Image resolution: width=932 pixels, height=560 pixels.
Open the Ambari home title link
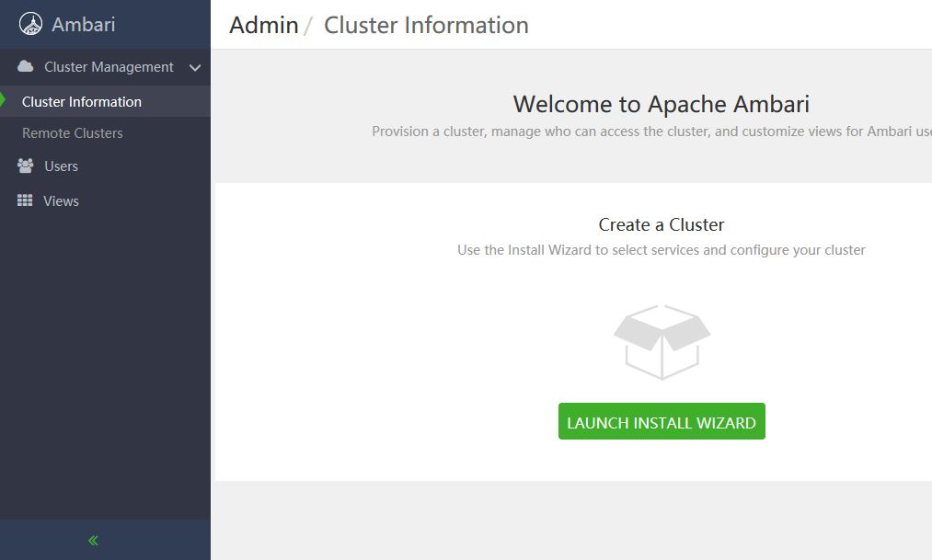point(83,24)
